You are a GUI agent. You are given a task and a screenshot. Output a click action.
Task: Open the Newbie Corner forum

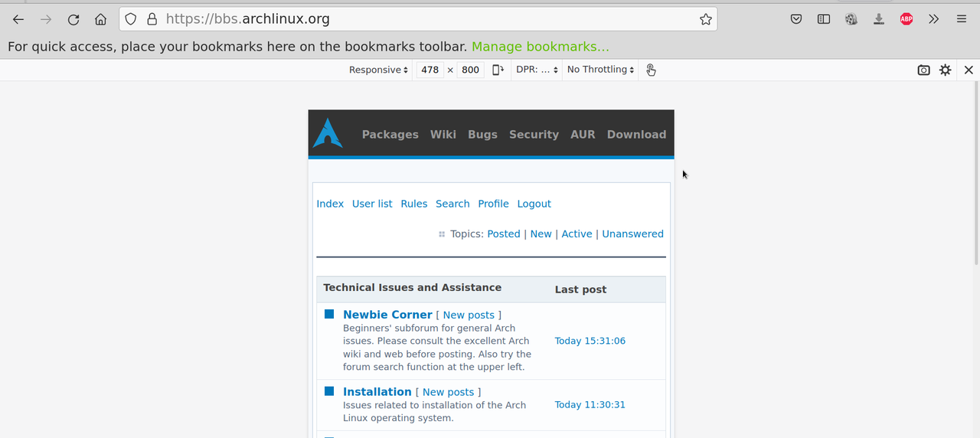(387, 315)
